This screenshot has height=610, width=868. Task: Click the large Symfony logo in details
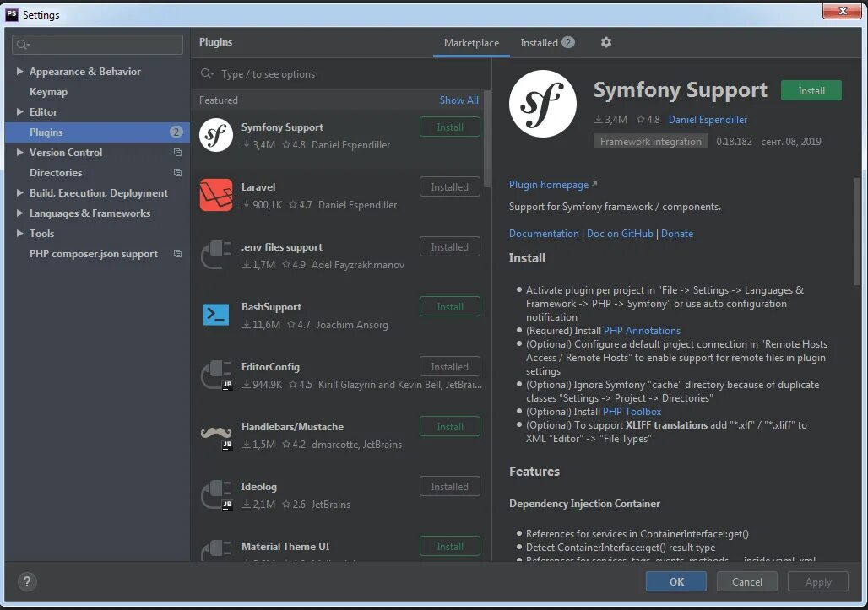542,104
